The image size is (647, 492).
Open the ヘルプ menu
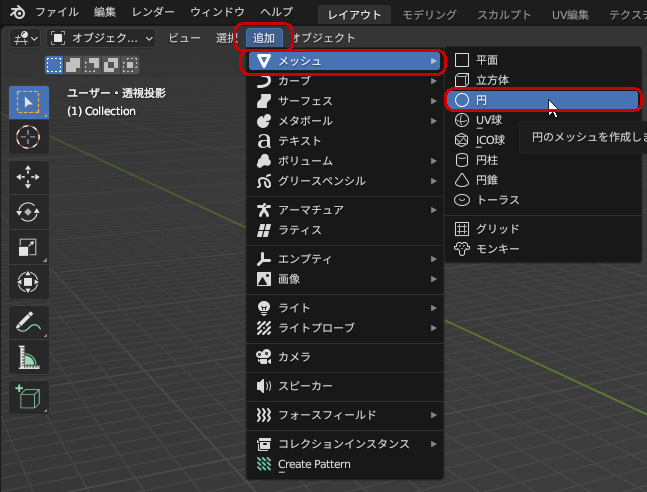pos(276,12)
